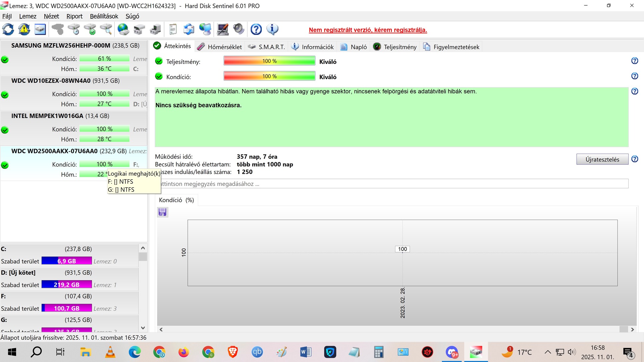Save the Kondíció chart with floppy icon
This screenshot has width=644, height=362.
pos(162,212)
